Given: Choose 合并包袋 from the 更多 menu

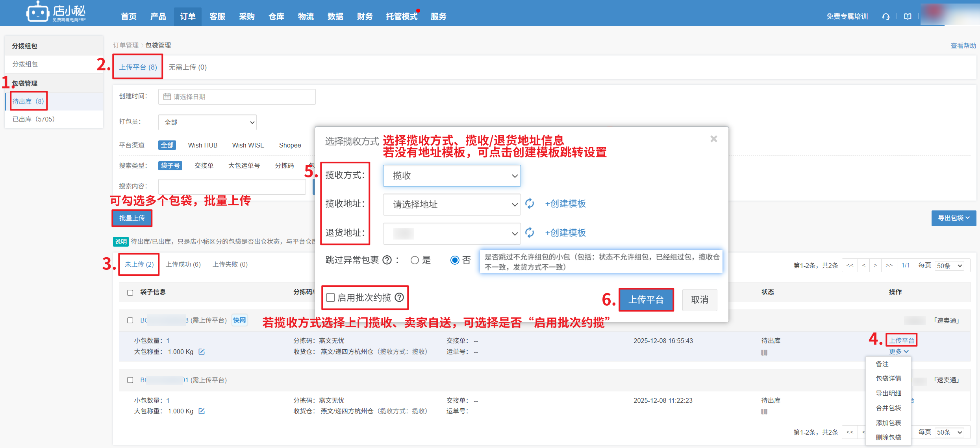Looking at the screenshot, I should [888, 408].
